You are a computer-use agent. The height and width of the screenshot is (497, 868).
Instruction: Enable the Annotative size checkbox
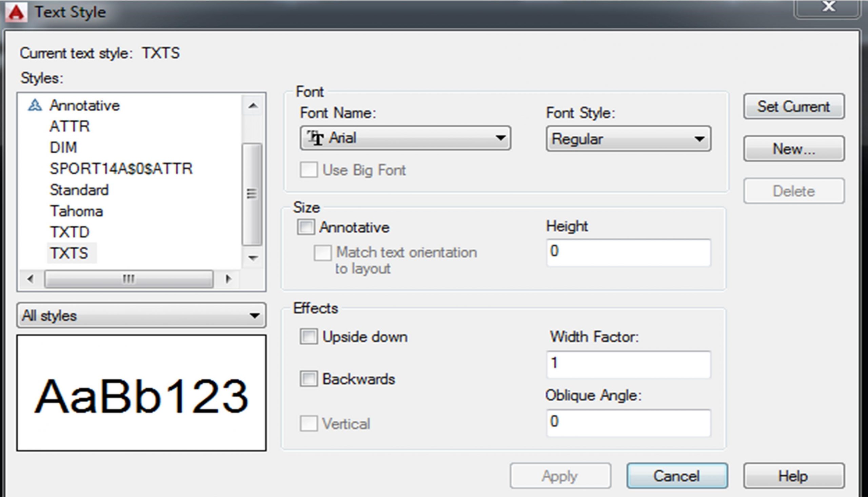305,227
